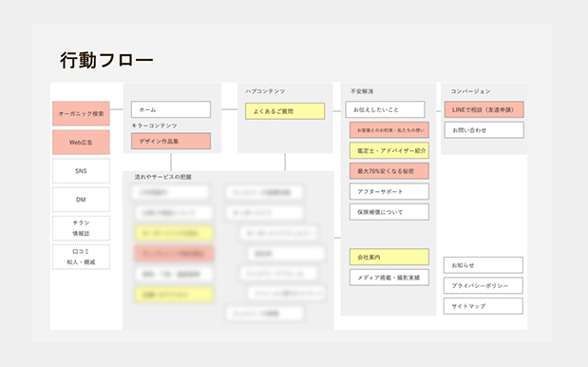Select the 保険補償について box
The width and height of the screenshot is (588, 367).
[x=389, y=212]
